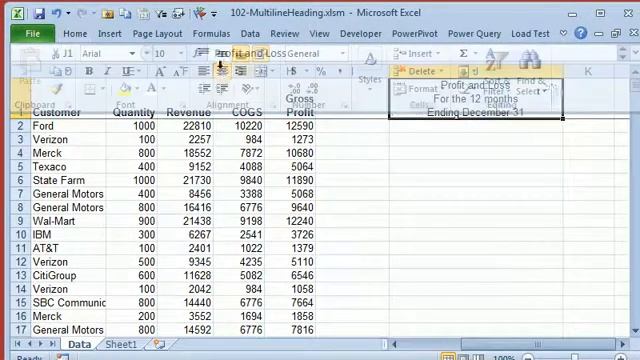Open the font size 10 dropdown
The width and height of the screenshot is (640, 360).
pos(180,53)
